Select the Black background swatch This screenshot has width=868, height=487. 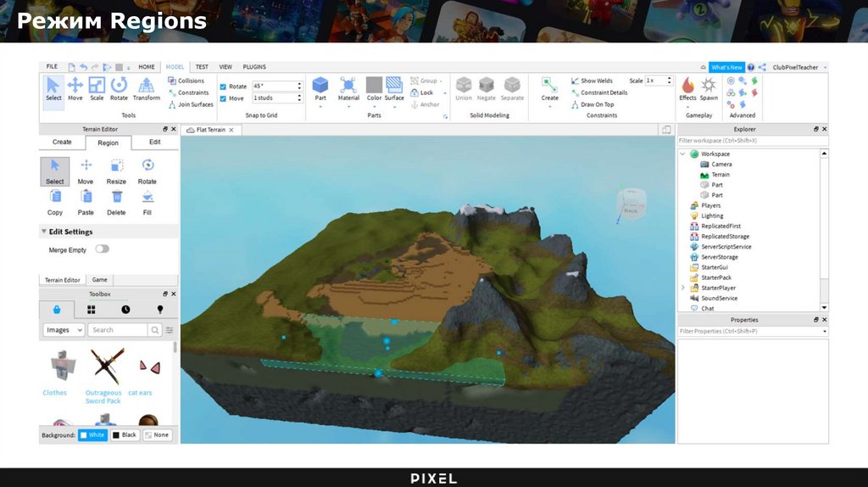tap(124, 434)
